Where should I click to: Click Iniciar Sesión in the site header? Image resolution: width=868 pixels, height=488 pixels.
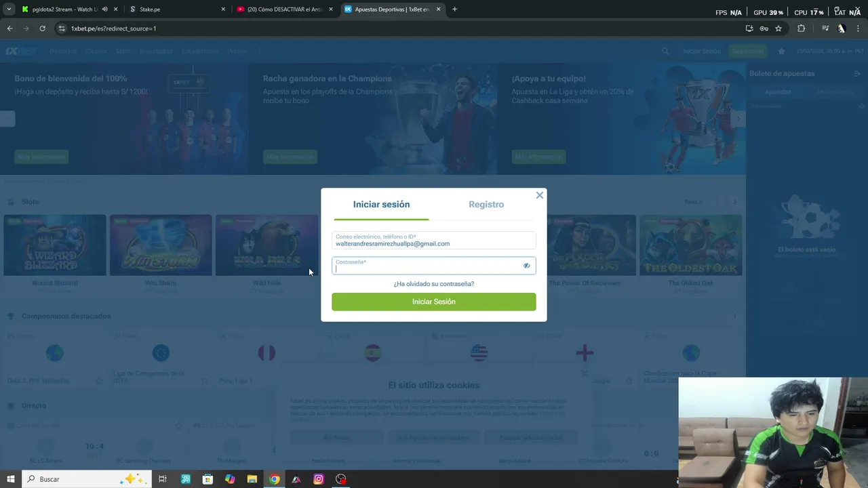coord(701,52)
